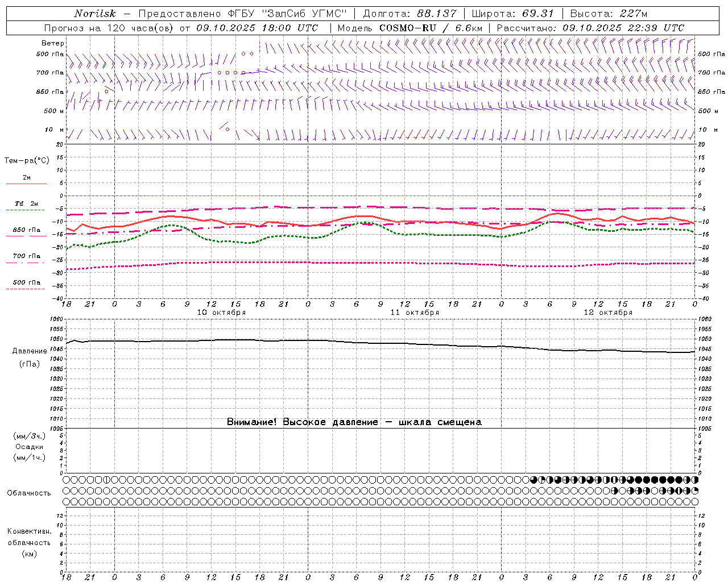
Task: Click the (мм/3ч.) precipitation unit label
Action: pyautogui.click(x=30, y=436)
